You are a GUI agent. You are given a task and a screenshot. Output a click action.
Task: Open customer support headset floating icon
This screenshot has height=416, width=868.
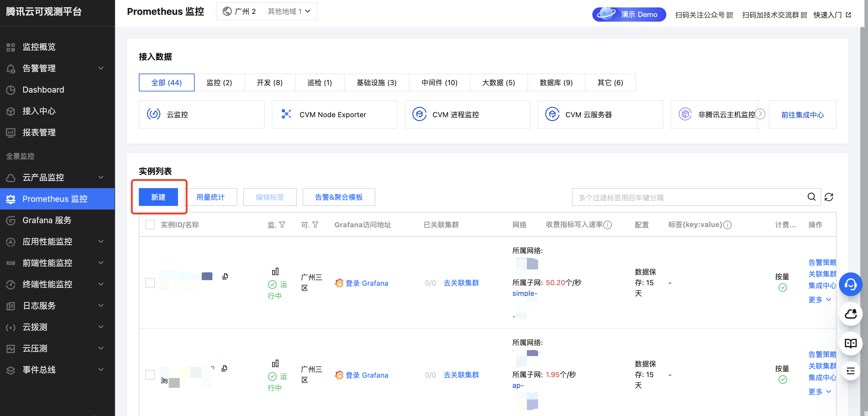point(850,284)
